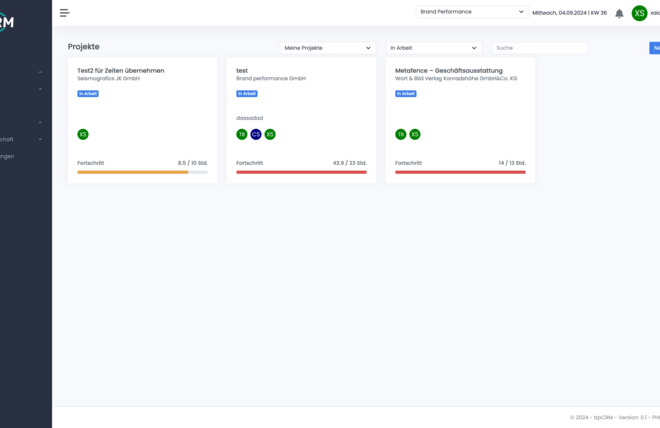Screen dimensions: 660x428
Task: Open the notifications bell
Action: pos(619,13)
